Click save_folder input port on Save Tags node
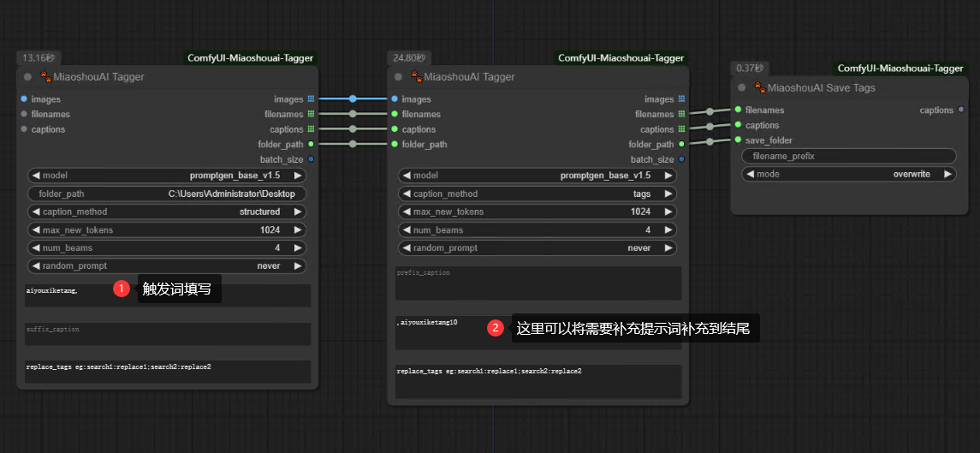This screenshot has width=980, height=453. [x=738, y=140]
